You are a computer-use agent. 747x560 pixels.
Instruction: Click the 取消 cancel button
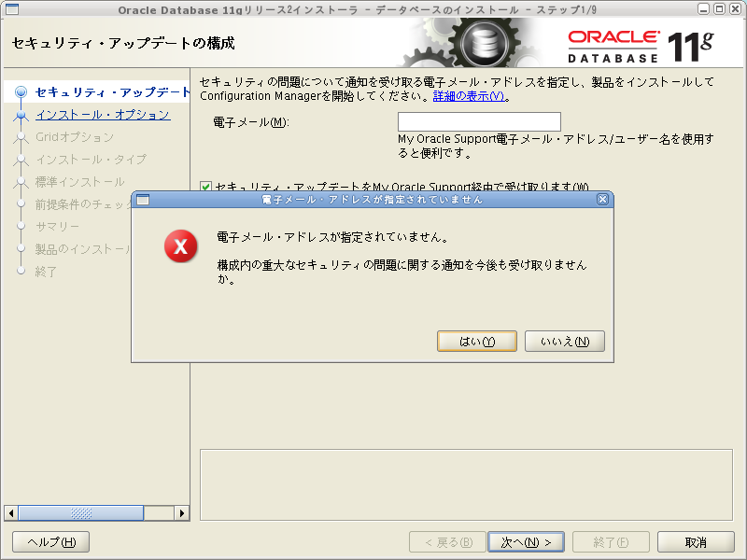pos(696,542)
